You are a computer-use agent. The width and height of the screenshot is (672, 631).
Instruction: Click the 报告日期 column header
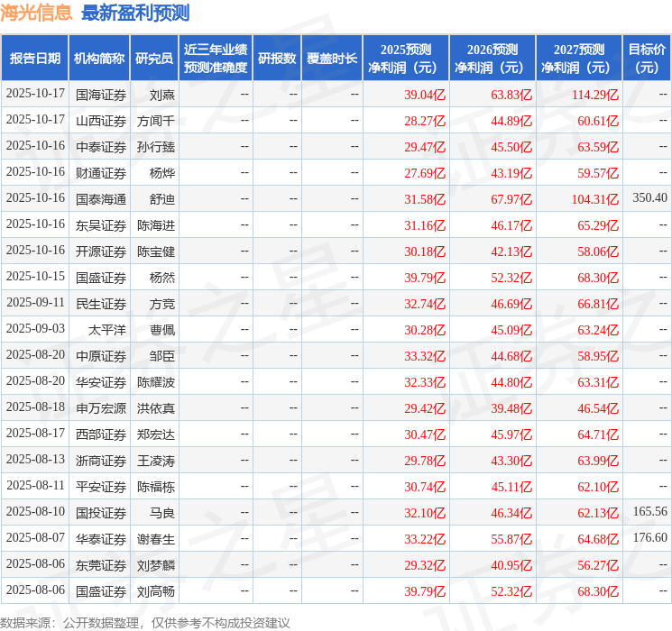(34, 58)
